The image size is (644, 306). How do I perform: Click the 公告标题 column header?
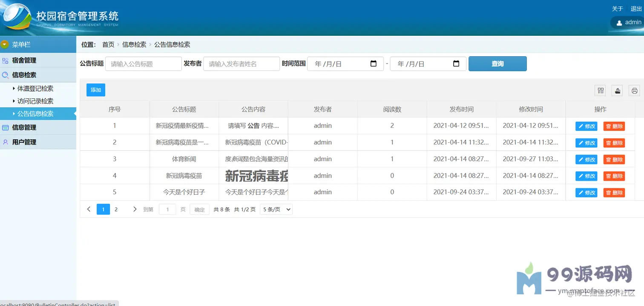[184, 109]
